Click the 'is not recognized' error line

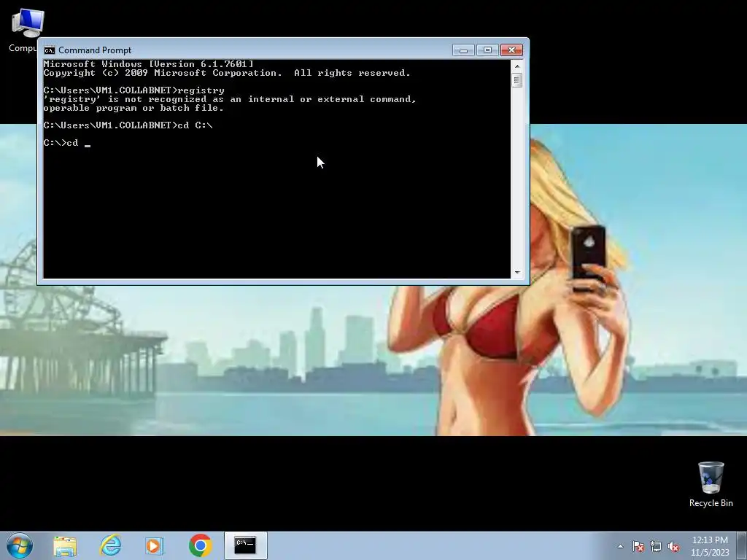click(x=230, y=99)
